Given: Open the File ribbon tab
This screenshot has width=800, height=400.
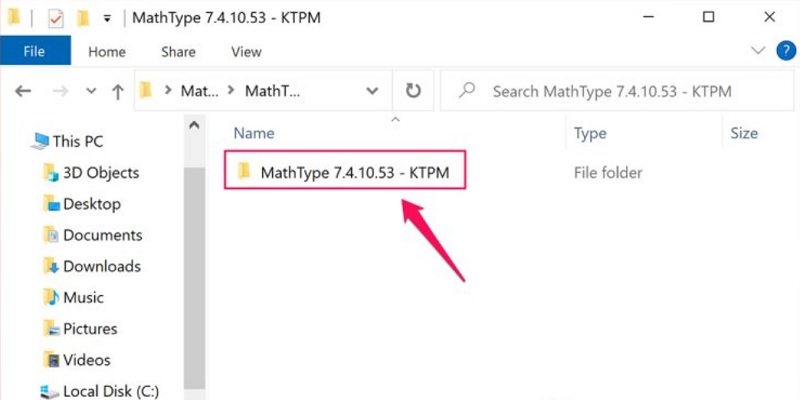Looking at the screenshot, I should [35, 52].
